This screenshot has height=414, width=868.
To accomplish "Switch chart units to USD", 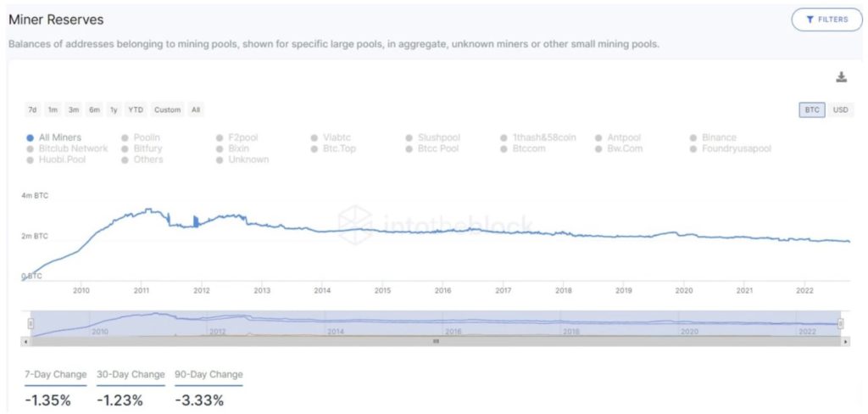I will pyautogui.click(x=840, y=109).
